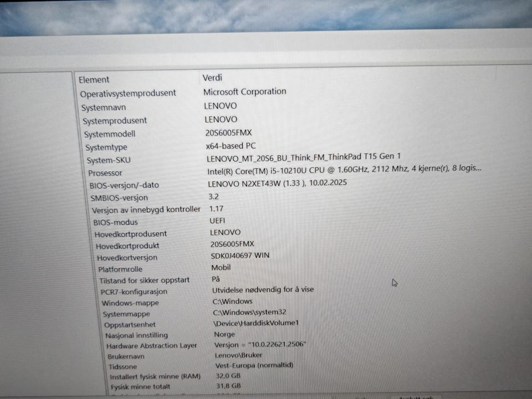
Task: Select the 32,0 GB RAM value
Action: 228,376
